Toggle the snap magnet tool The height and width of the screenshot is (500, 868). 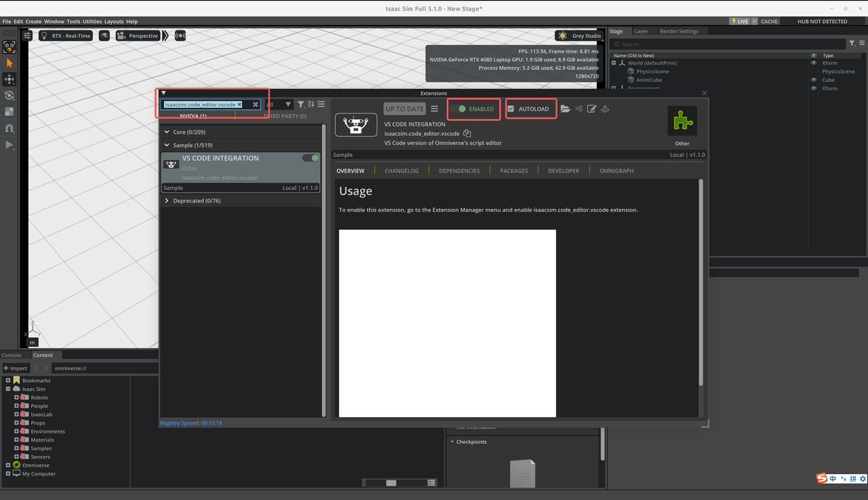coord(9,128)
